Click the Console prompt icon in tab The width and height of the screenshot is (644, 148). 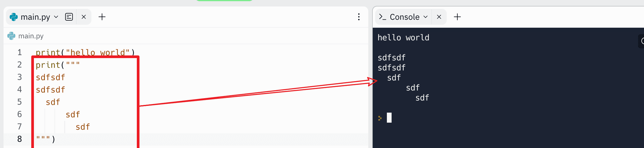pyautogui.click(x=382, y=17)
